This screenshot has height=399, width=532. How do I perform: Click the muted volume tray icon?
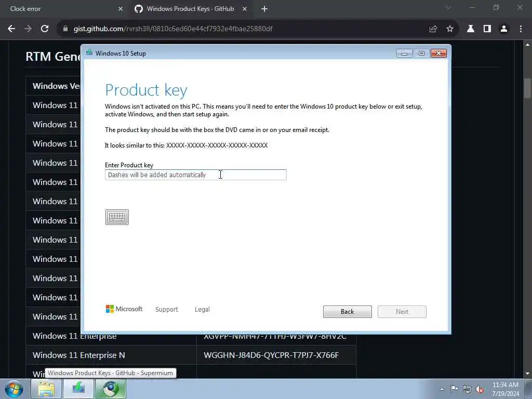pos(480,390)
